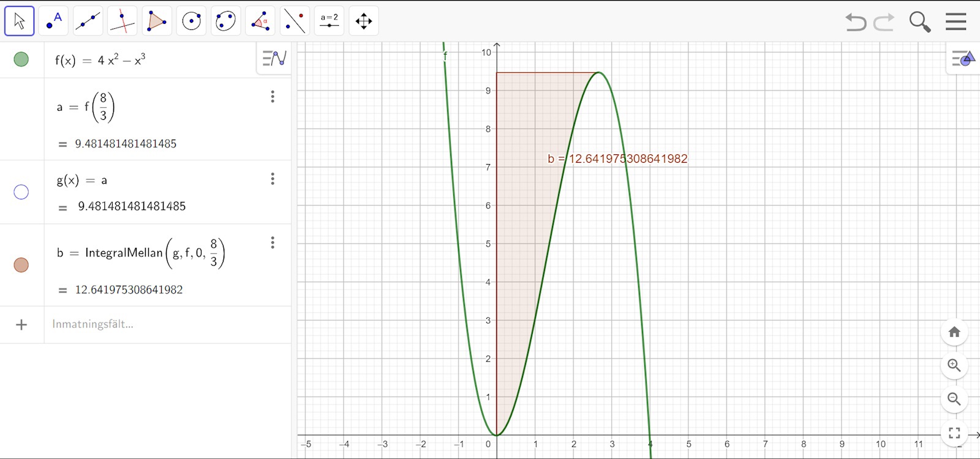Show the hidden function g(x)
980x459 pixels.
click(x=21, y=192)
